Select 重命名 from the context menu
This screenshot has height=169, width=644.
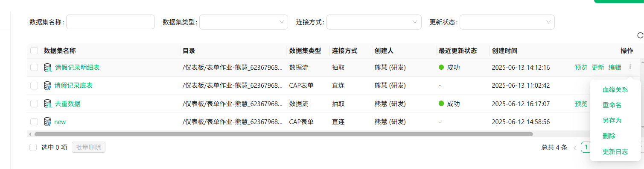(612, 105)
